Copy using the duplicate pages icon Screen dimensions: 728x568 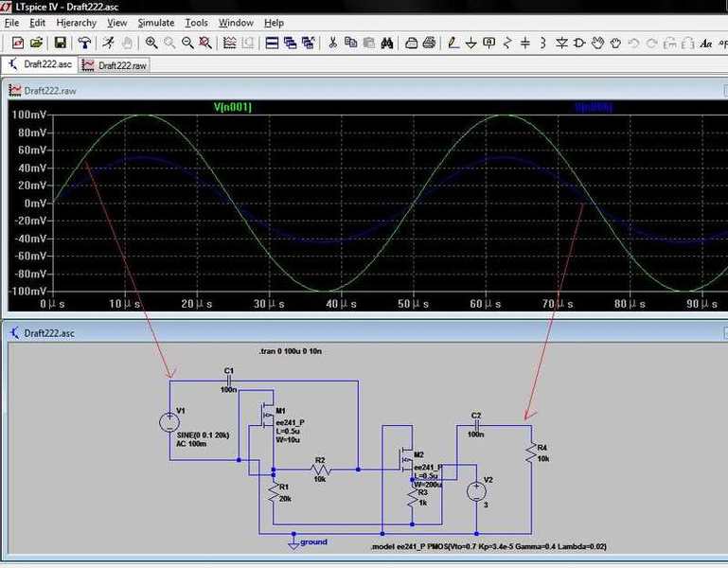coord(350,44)
